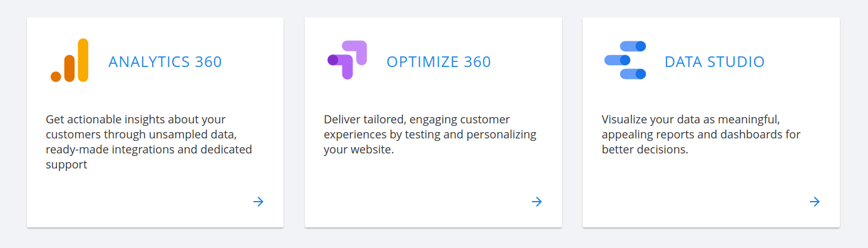Open the ANALYTICS 360 title link
Screen dimensions: 868x248
(x=165, y=61)
